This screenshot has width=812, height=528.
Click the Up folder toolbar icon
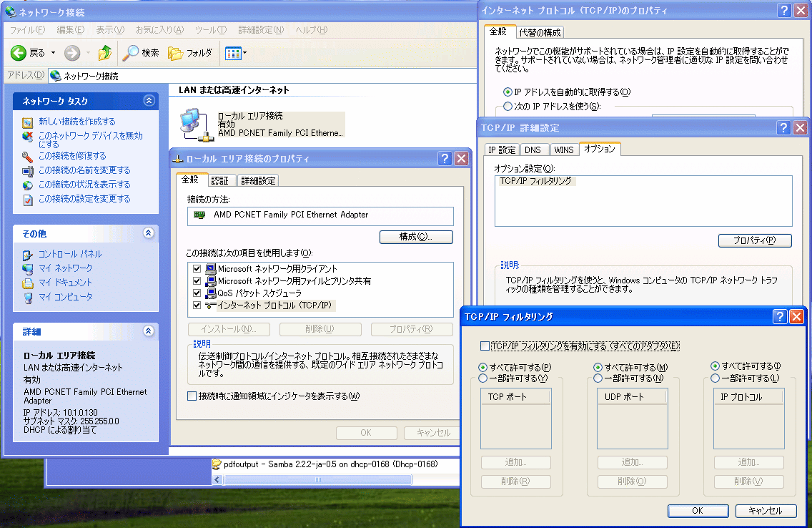(x=105, y=53)
